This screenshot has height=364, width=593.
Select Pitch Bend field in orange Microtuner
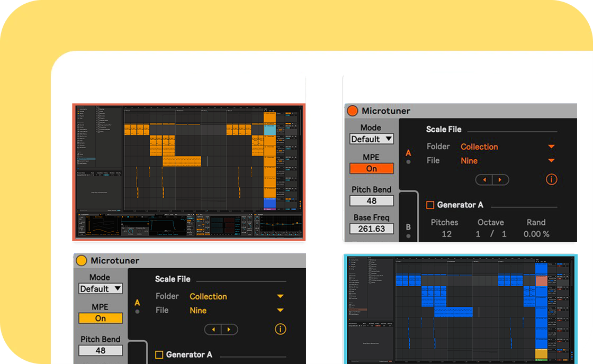pyautogui.click(x=371, y=201)
